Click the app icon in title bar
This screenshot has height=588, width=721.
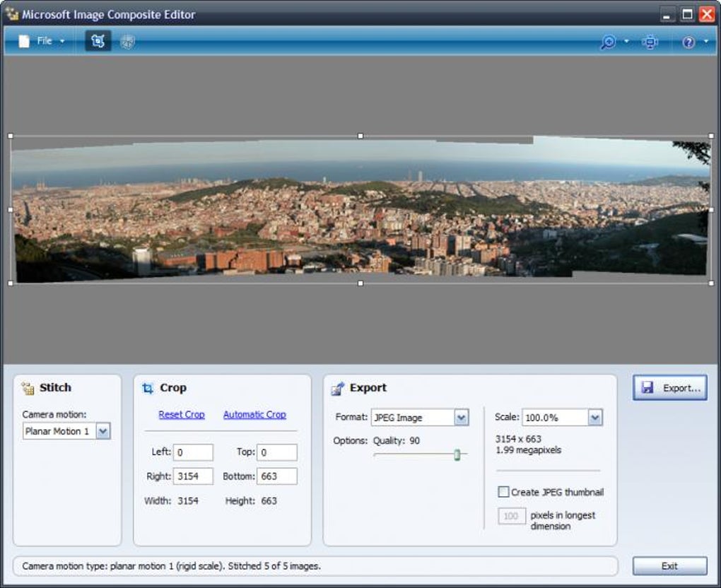pos(11,14)
